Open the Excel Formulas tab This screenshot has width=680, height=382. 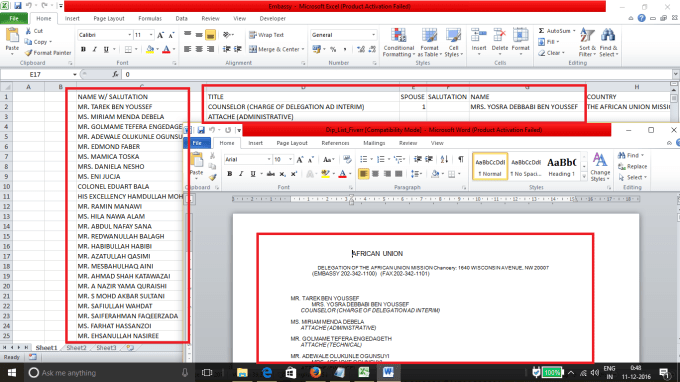pyautogui.click(x=150, y=19)
